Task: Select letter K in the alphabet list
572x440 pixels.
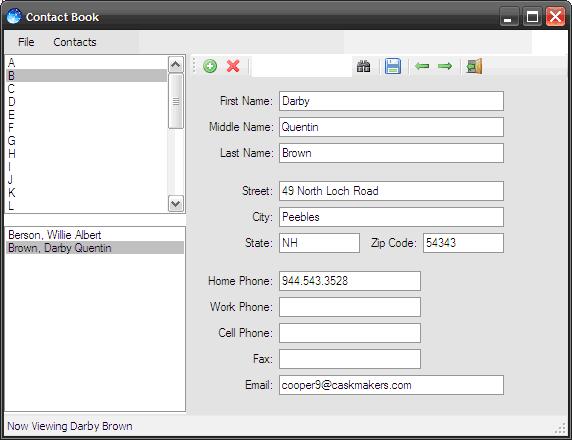Action: point(87,193)
